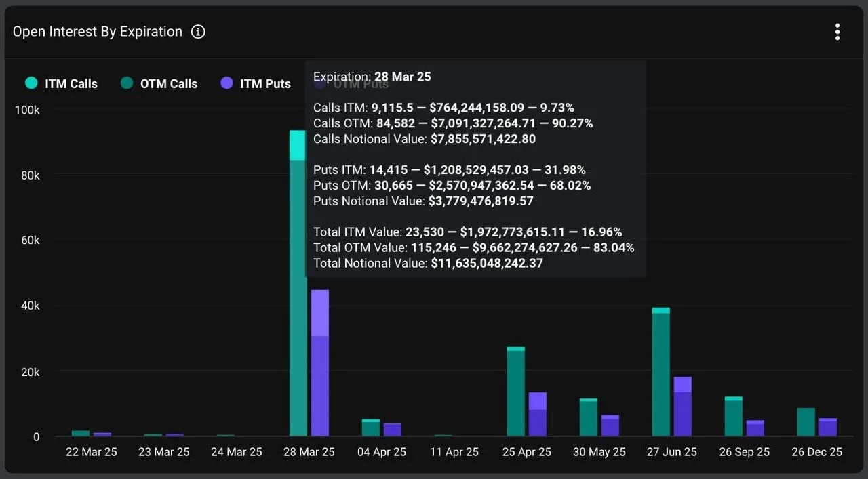Click the ITM Calls teal color dot
This screenshot has height=479, width=868.
click(x=31, y=83)
